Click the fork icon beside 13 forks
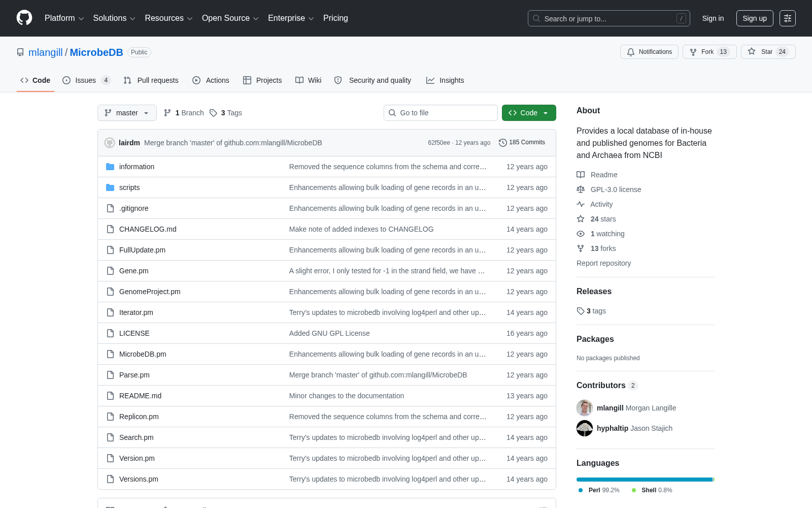This screenshot has height=508, width=812. [581, 248]
